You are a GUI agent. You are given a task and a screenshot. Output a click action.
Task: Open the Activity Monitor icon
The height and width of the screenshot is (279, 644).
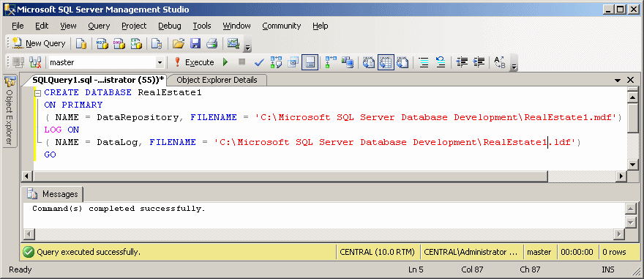[233, 43]
